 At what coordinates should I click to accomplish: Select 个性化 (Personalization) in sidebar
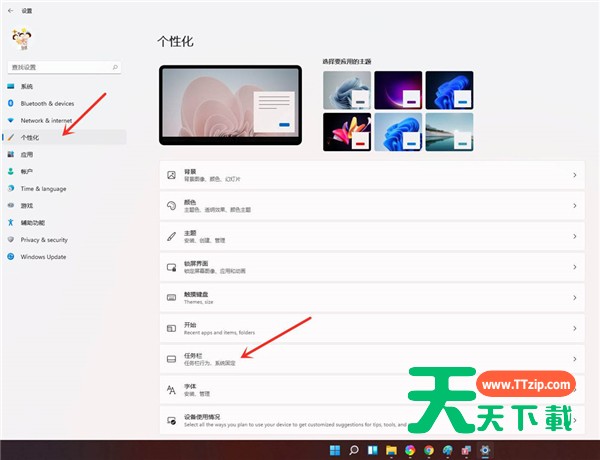tap(64, 137)
